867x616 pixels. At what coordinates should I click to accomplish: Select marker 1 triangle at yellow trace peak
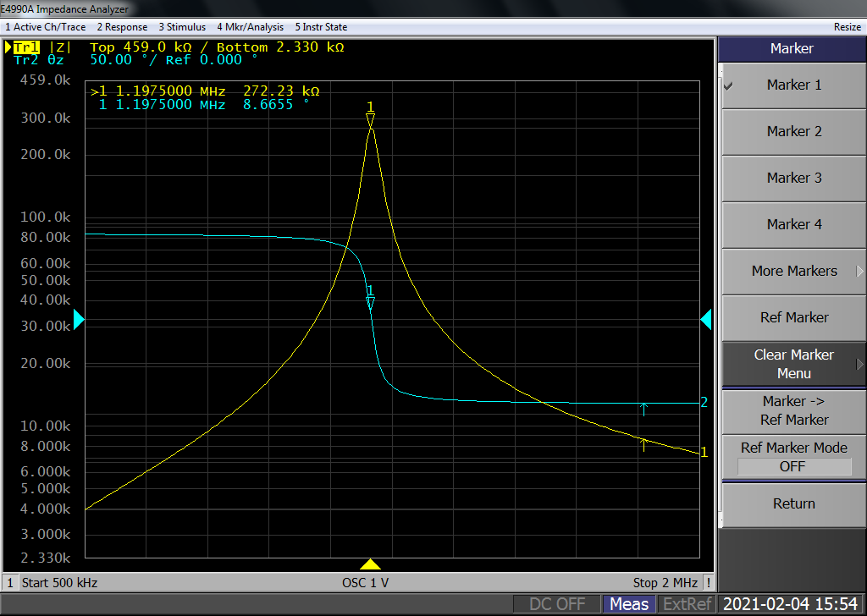370,122
